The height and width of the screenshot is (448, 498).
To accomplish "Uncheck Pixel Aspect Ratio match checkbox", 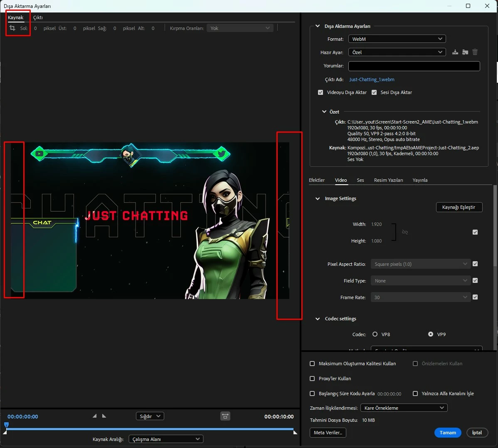I will click(x=475, y=264).
